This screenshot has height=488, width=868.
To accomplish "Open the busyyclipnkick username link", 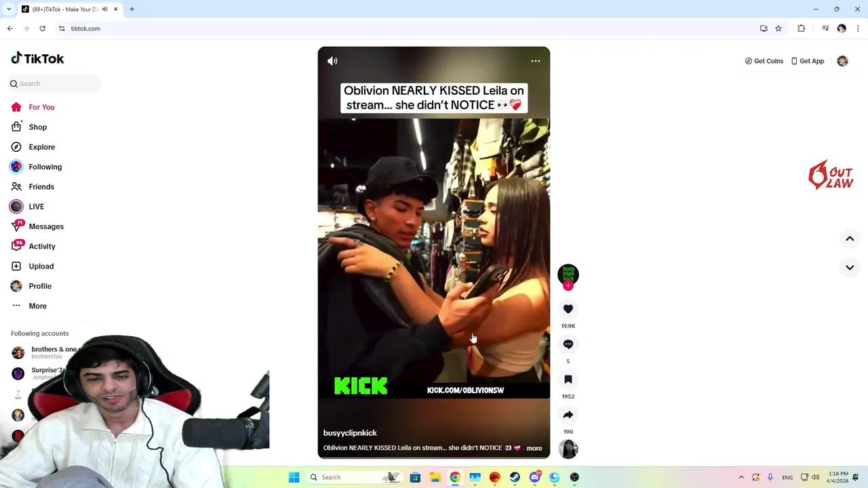I will click(350, 433).
